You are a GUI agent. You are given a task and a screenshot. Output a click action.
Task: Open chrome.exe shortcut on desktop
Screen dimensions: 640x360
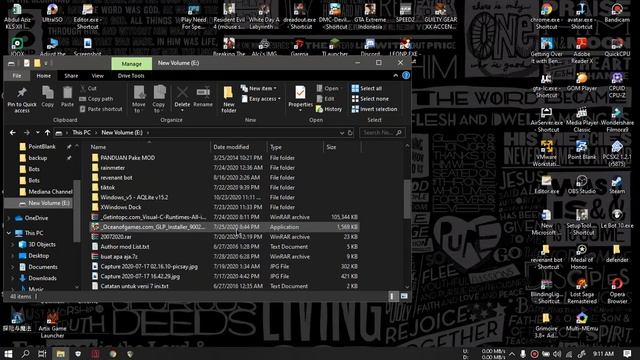point(547,16)
